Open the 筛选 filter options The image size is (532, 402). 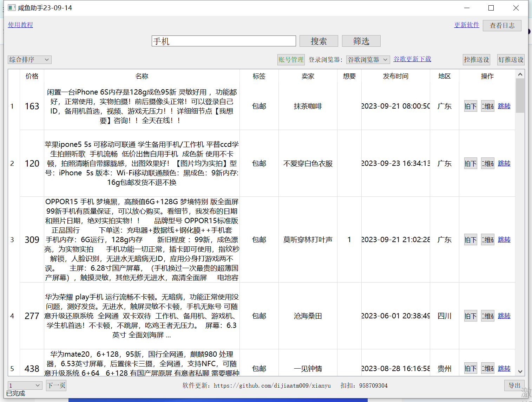click(361, 41)
